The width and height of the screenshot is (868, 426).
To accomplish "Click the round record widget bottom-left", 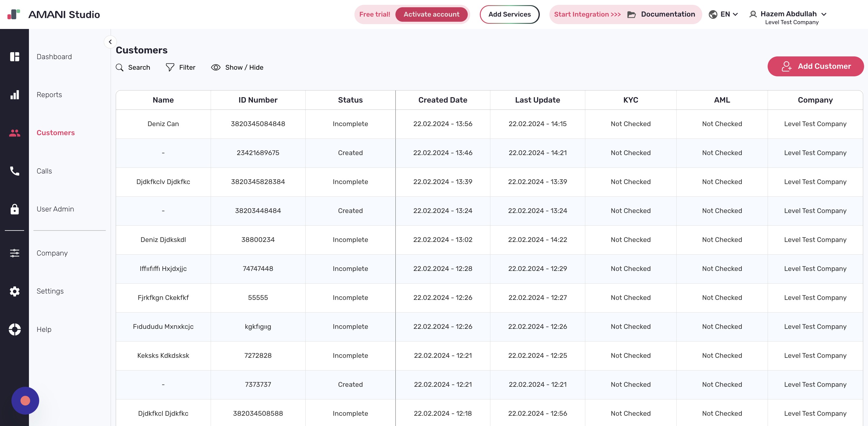I will [25, 400].
